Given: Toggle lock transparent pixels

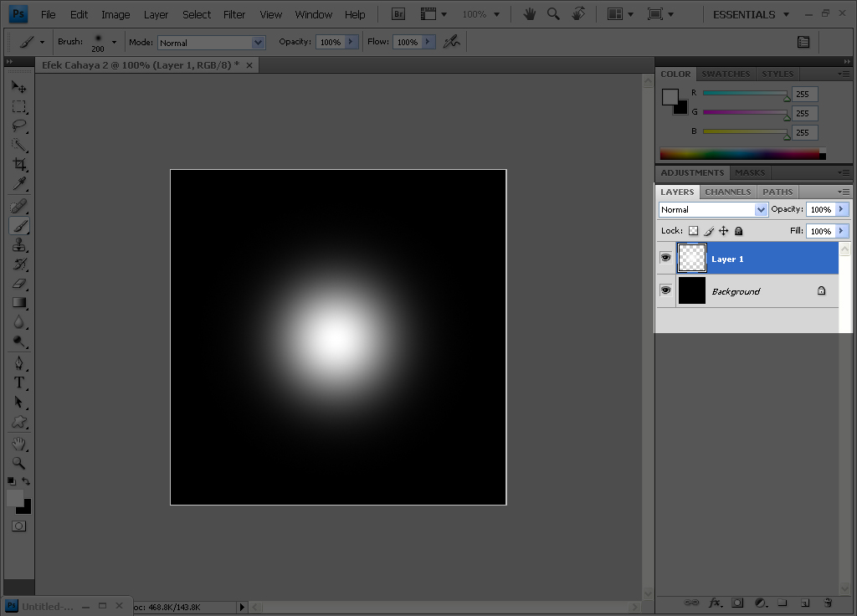Looking at the screenshot, I should (693, 231).
